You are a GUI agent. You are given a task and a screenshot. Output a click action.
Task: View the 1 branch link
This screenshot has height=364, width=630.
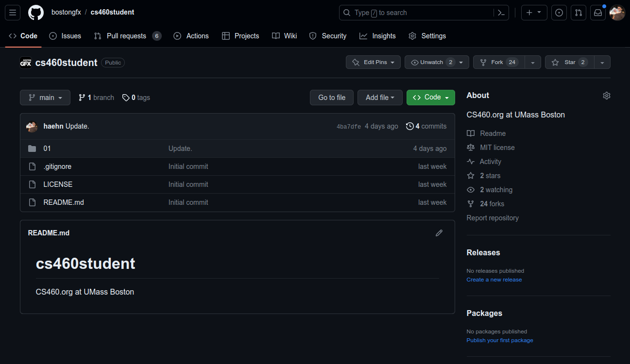click(96, 98)
